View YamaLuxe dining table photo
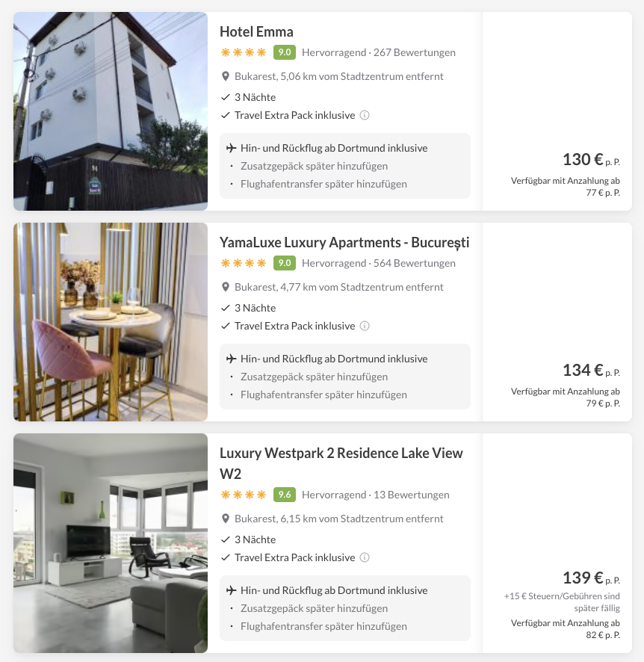Screen dimensions: 644x662 point(111,322)
